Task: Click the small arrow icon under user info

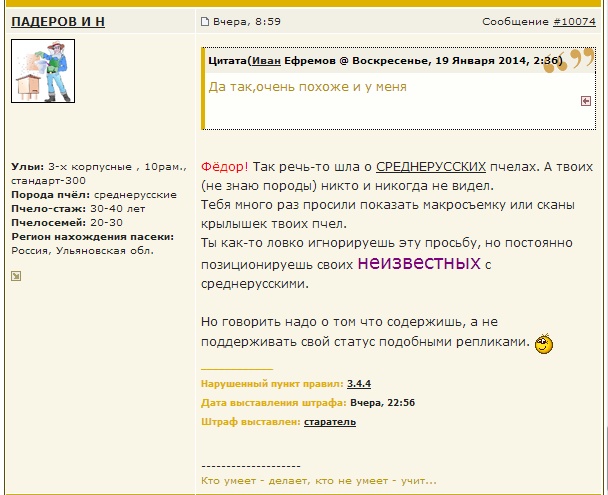Action: point(16,276)
